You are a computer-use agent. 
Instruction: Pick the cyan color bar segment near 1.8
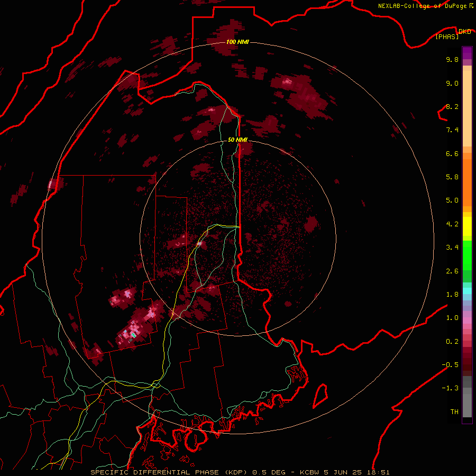467,291
